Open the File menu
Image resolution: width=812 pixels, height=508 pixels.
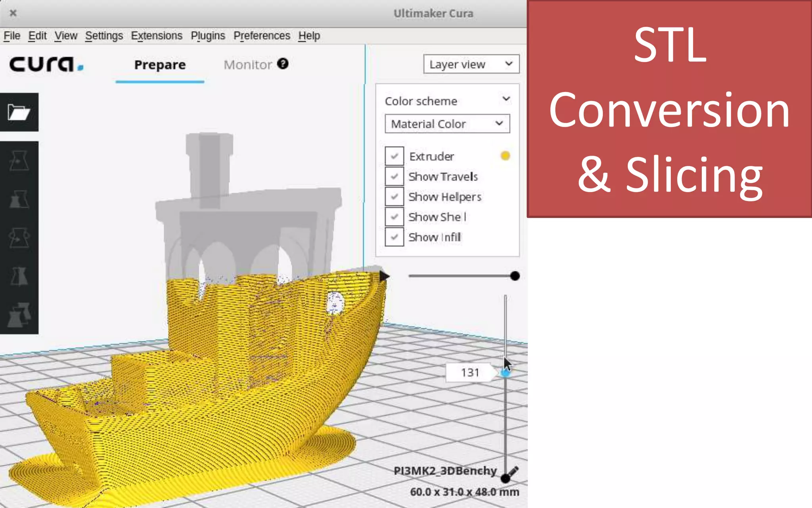12,36
